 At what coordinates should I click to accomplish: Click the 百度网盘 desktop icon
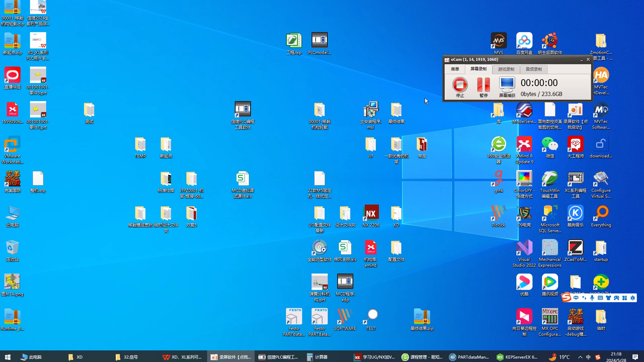(x=524, y=41)
